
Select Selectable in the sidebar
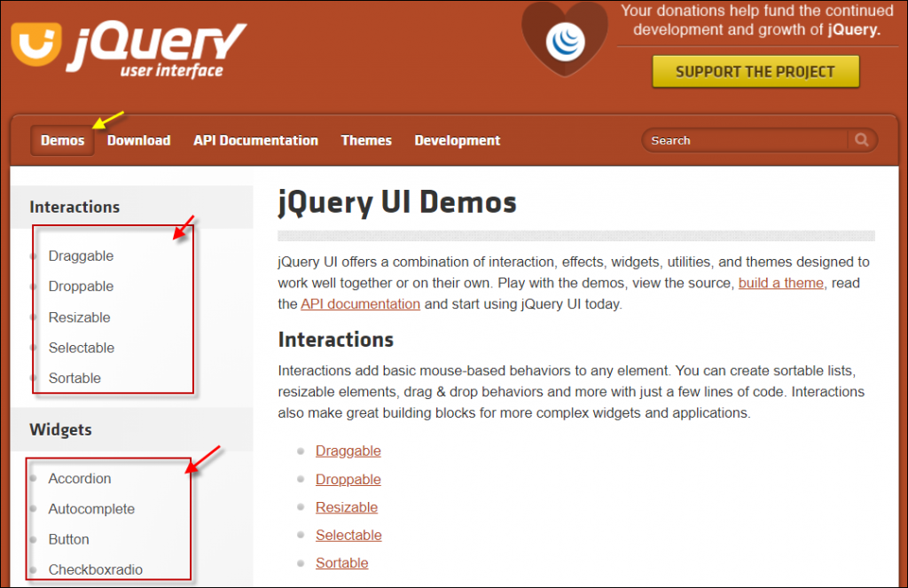tap(82, 348)
